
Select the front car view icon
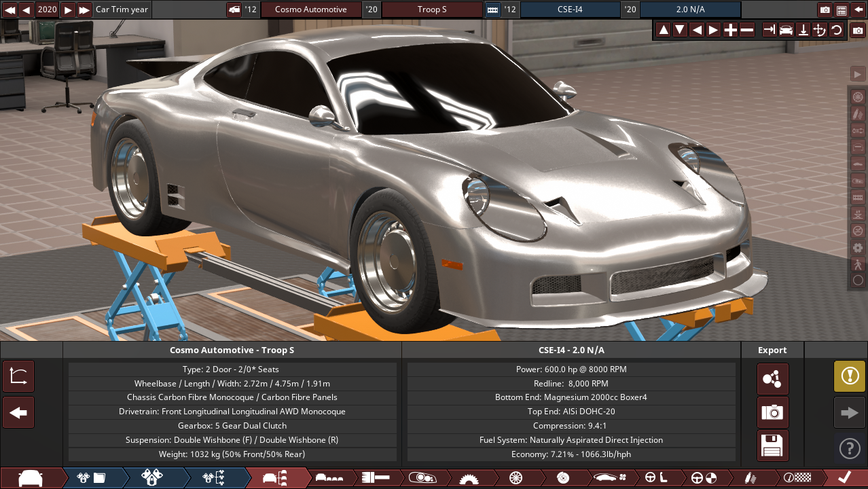coord(786,30)
